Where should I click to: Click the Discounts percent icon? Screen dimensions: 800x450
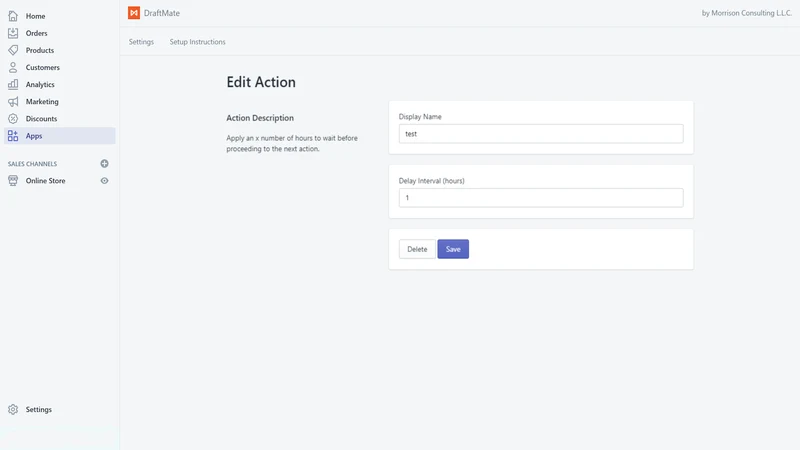click(13, 118)
